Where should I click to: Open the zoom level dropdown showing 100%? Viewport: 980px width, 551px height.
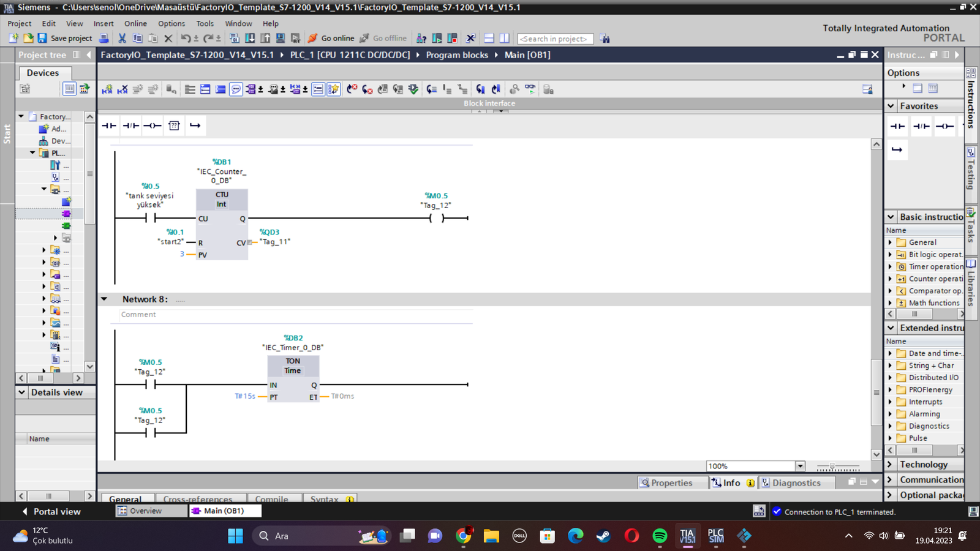800,467
